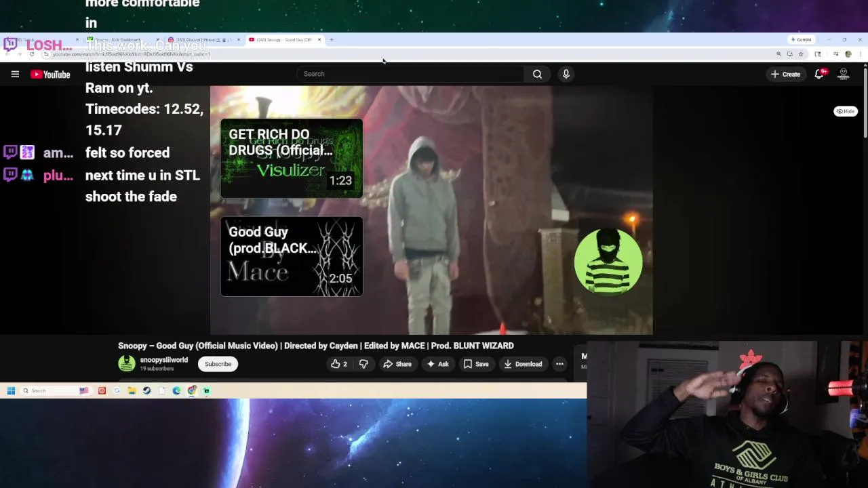Open the YouTube account avatar menu
This screenshot has width=868, height=488.
(x=844, y=74)
